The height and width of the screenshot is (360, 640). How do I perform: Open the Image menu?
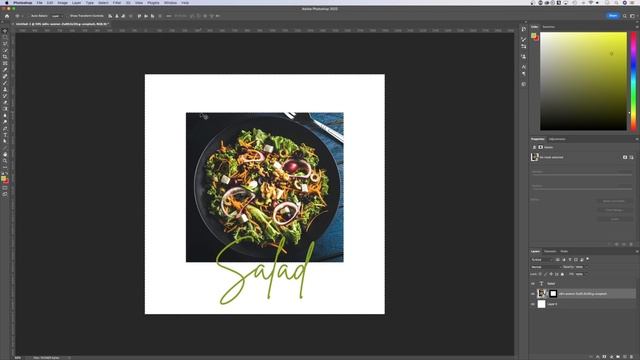pos(62,2)
